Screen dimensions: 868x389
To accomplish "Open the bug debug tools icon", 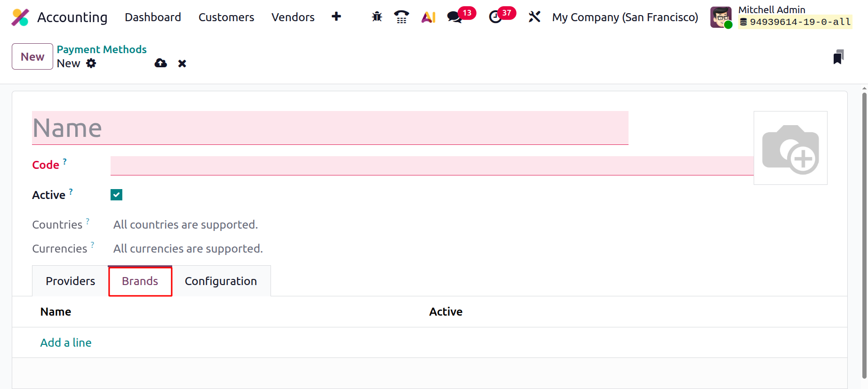I will tap(377, 17).
